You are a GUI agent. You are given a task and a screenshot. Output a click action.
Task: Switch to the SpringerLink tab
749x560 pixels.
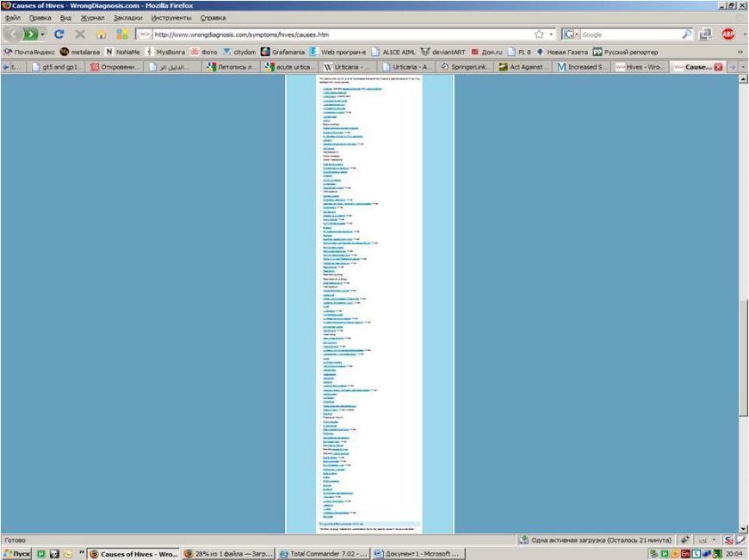click(464, 67)
